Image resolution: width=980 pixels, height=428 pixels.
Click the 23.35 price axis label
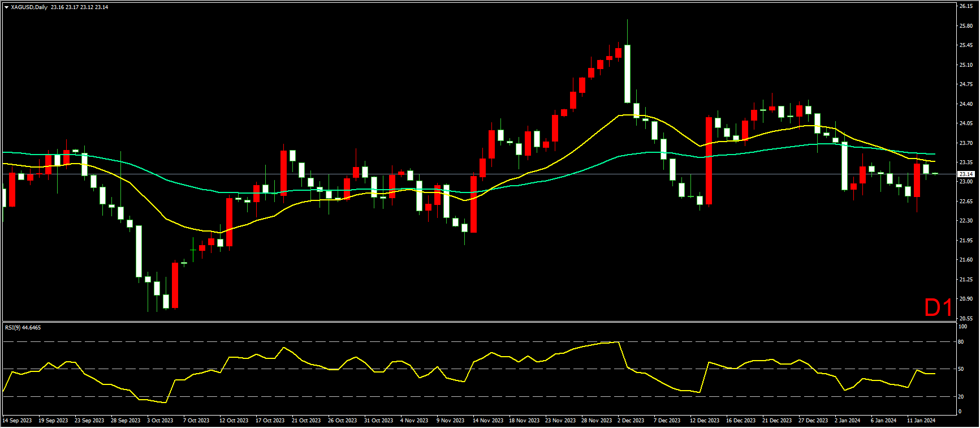966,162
